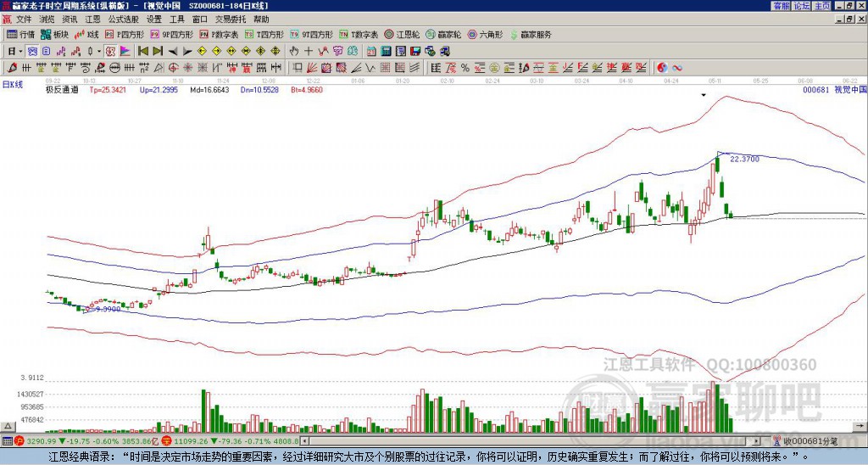Open 赢家服务 services
The height and width of the screenshot is (465, 868).
531,35
